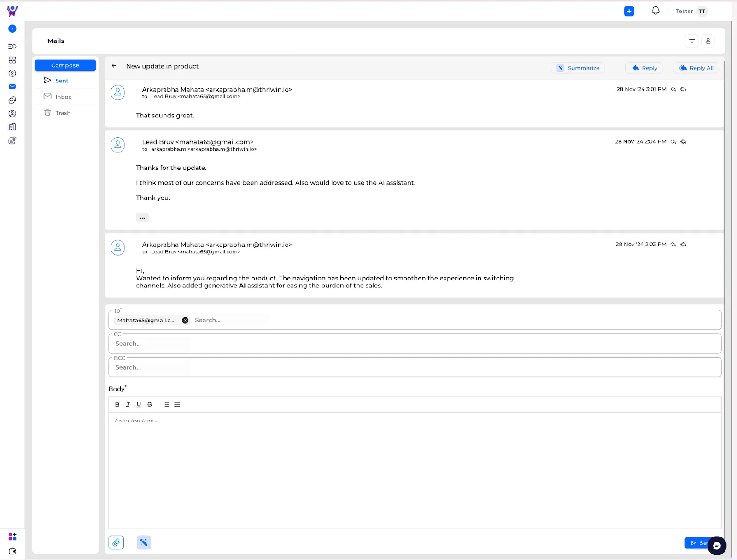
Task: Insert bulleted list
Action: pos(177,404)
